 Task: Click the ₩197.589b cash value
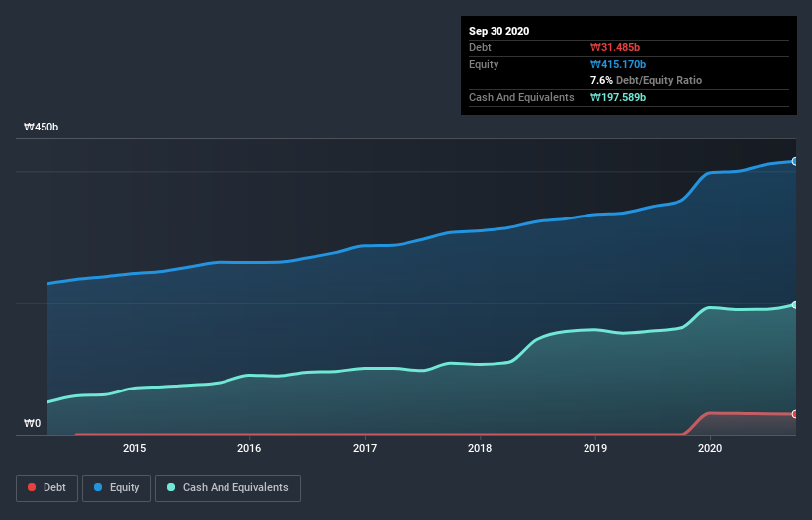[x=618, y=97]
